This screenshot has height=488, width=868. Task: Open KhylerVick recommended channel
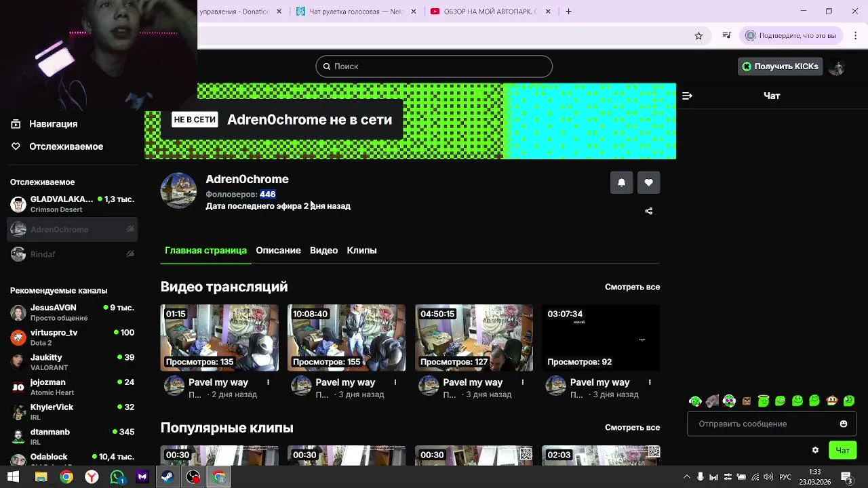point(72,412)
